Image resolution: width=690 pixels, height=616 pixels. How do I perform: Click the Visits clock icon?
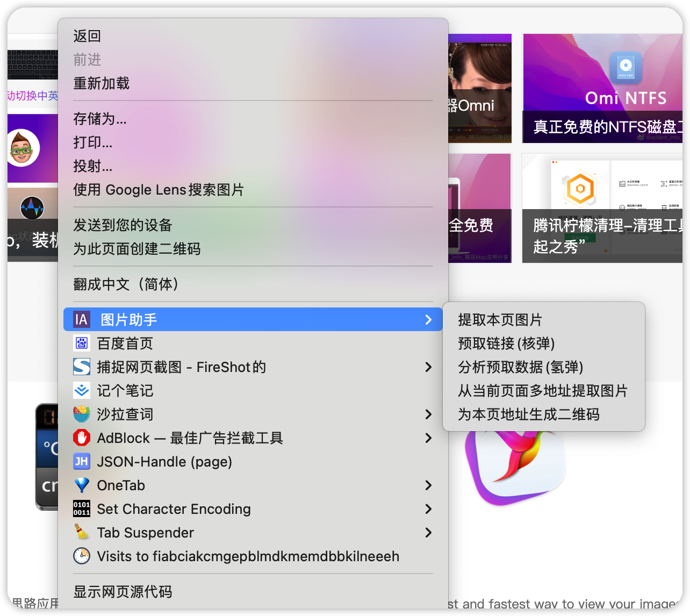click(82, 556)
